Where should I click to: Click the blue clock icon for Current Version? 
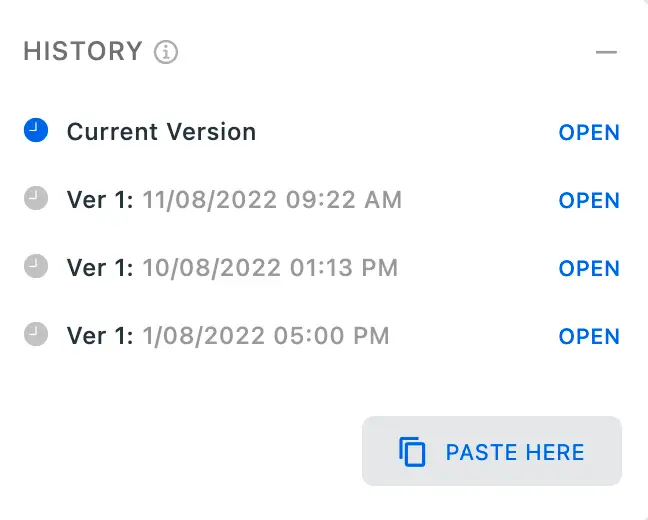[36, 130]
